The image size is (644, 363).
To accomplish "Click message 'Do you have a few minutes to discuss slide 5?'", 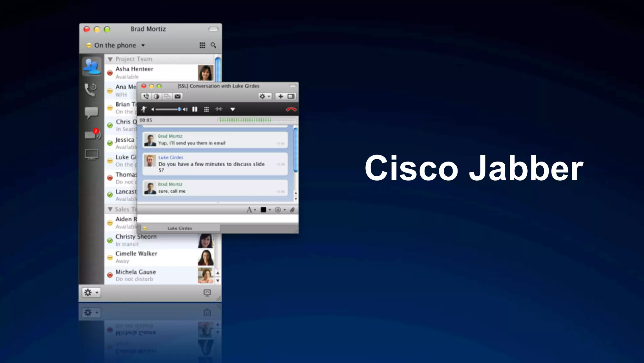I will coord(211,167).
